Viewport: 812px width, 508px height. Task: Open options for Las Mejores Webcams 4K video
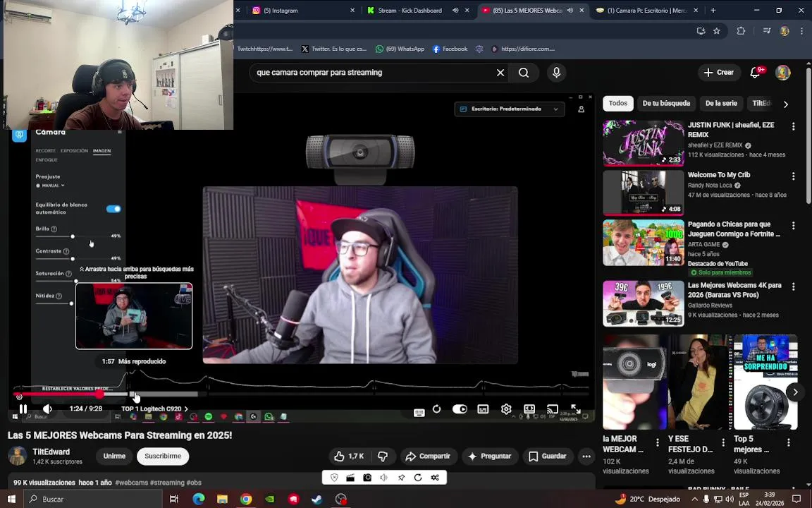tap(793, 286)
